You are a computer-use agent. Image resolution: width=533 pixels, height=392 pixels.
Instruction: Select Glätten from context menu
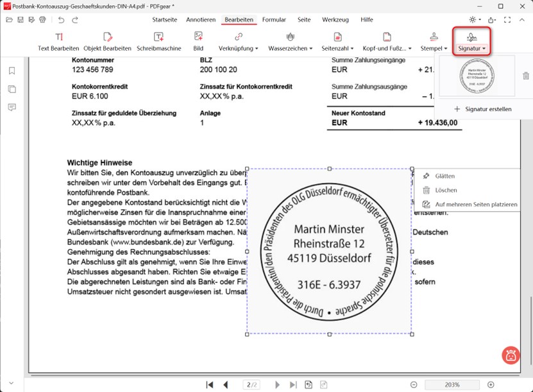(445, 176)
